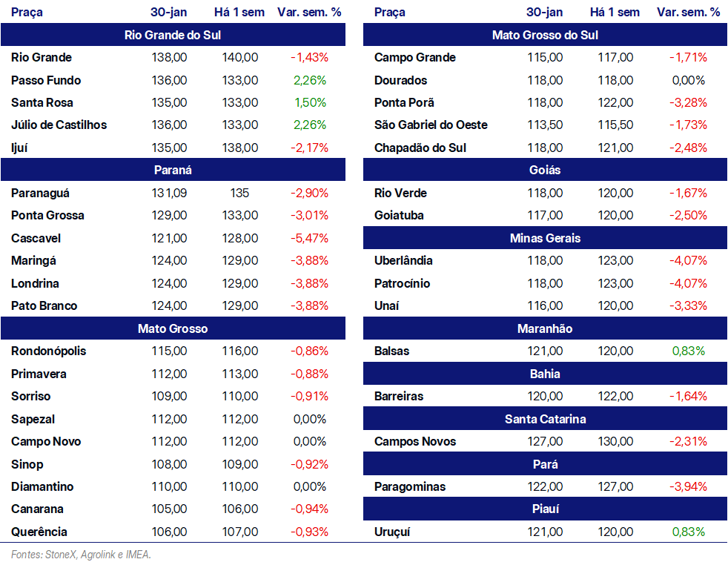Viewport: 728px width, 562px height.
Task: Click the Passo Fundo row label
Action: tap(46, 80)
